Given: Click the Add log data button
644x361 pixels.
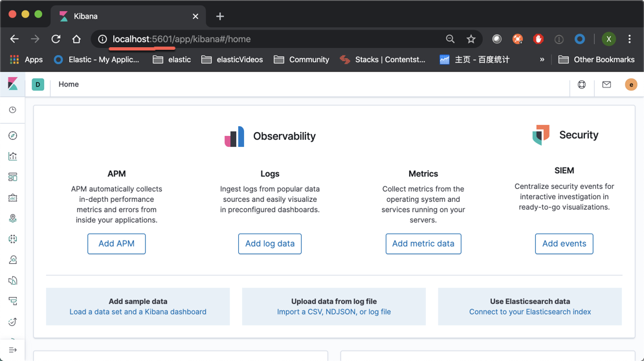Looking at the screenshot, I should point(270,244).
